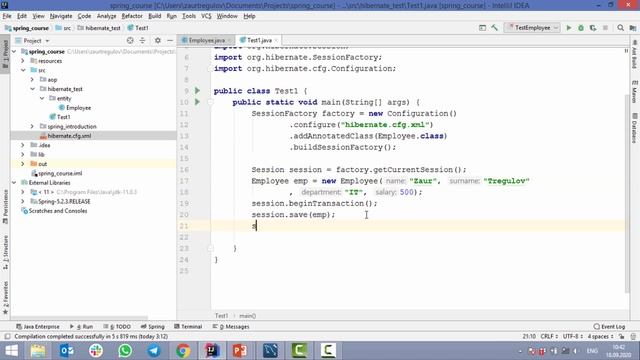The height and width of the screenshot is (360, 640).
Task: Open the Messages tool window
Action: tap(231, 327)
